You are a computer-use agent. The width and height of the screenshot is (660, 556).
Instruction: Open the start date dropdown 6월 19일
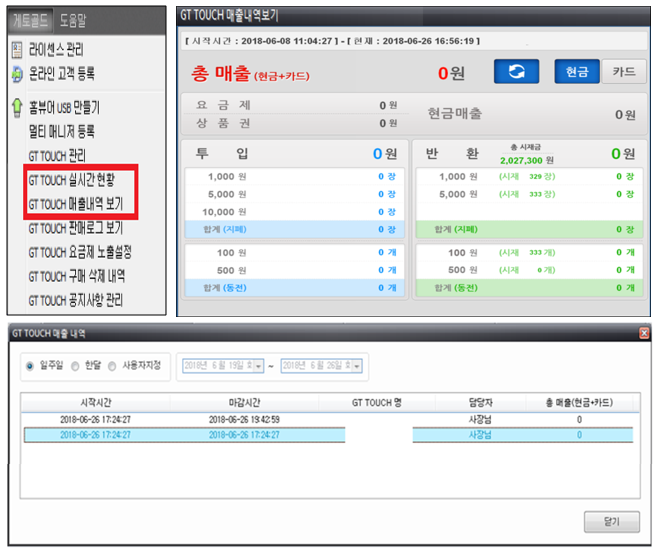coord(259,366)
